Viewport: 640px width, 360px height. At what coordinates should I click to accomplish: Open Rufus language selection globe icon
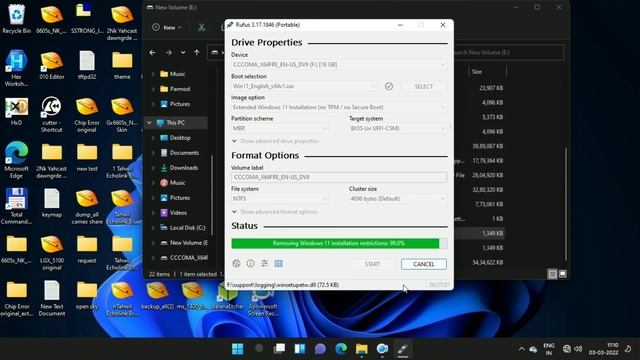[236, 264]
